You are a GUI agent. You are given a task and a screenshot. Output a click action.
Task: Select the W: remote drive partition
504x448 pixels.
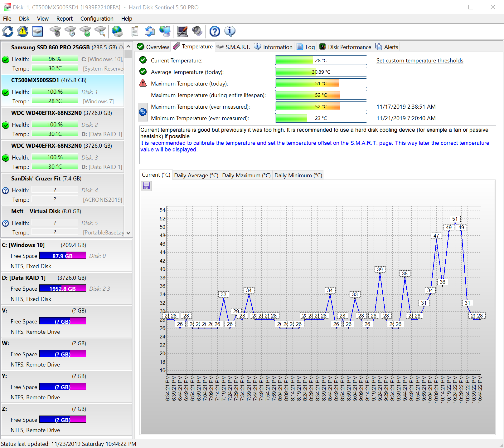tap(66, 354)
